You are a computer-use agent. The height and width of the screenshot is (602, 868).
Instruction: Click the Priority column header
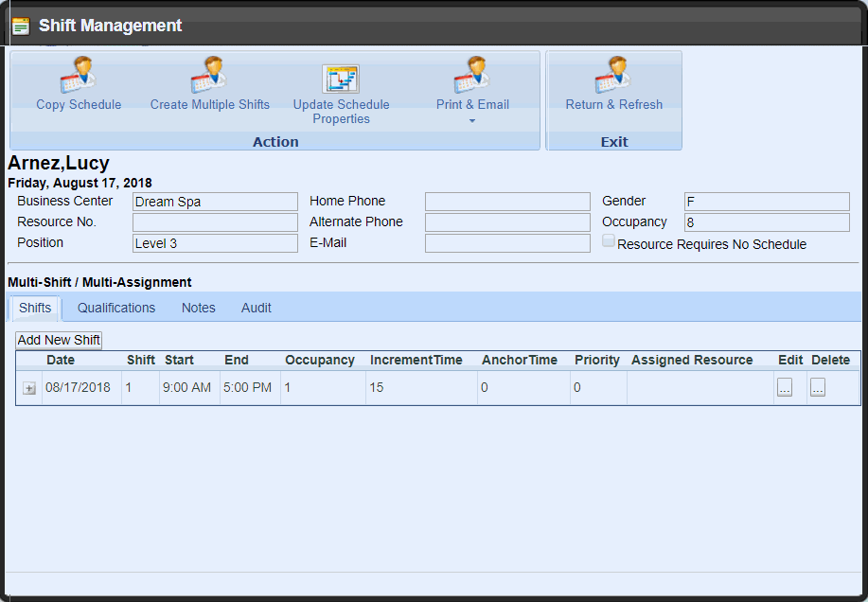596,361
